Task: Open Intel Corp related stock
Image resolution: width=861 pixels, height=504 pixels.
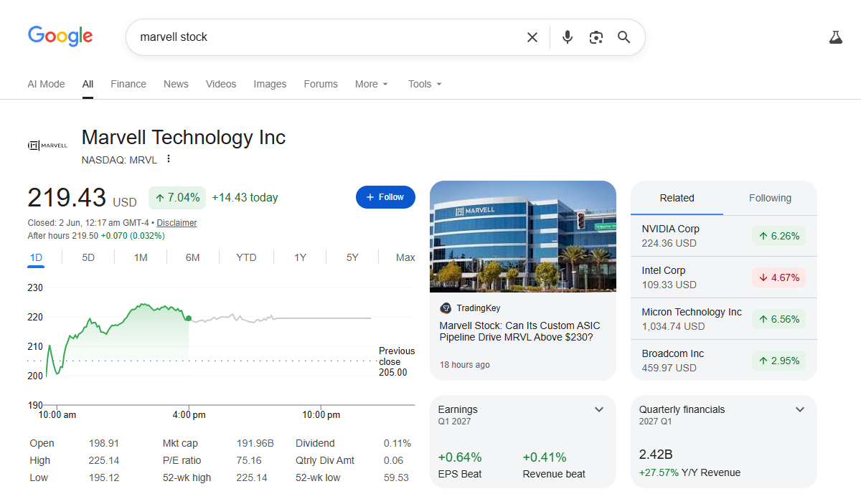Action: coord(724,277)
